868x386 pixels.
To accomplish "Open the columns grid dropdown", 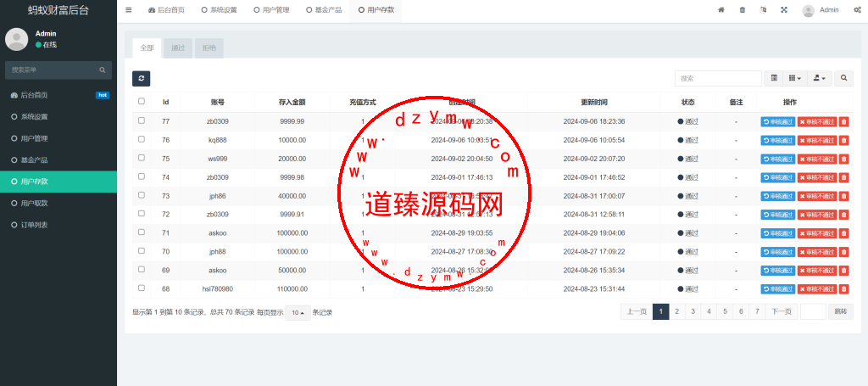I will pos(795,79).
